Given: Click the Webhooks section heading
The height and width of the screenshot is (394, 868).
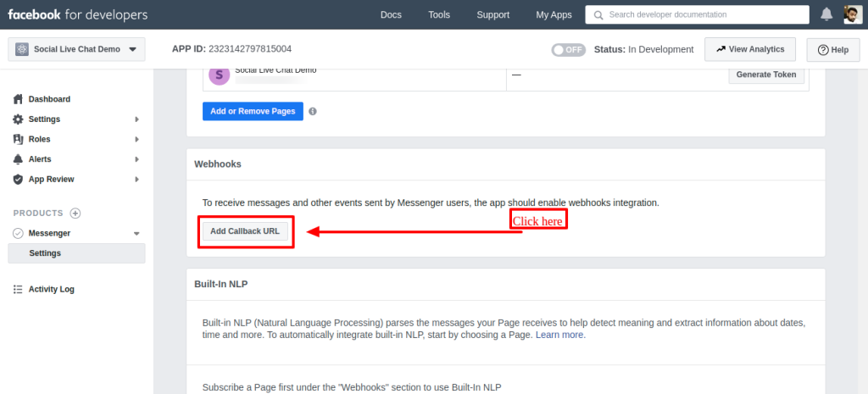Looking at the screenshot, I should 218,164.
